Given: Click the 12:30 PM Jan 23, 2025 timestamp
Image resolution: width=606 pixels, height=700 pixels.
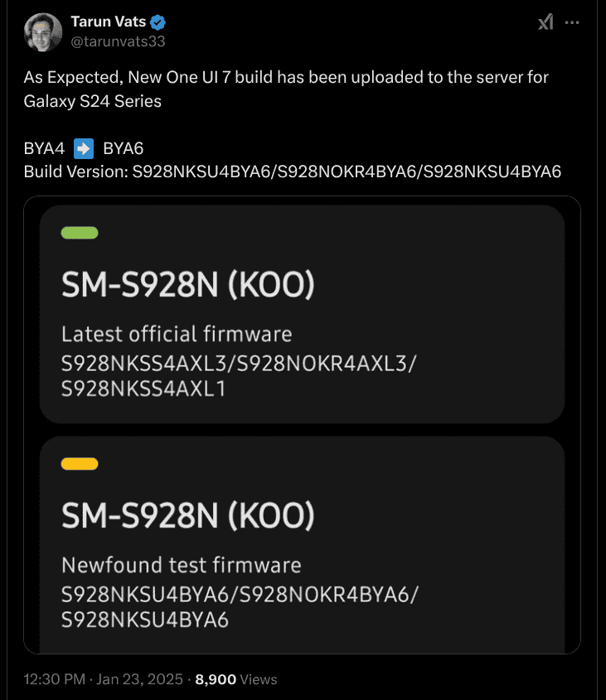Looking at the screenshot, I should tap(104, 679).
